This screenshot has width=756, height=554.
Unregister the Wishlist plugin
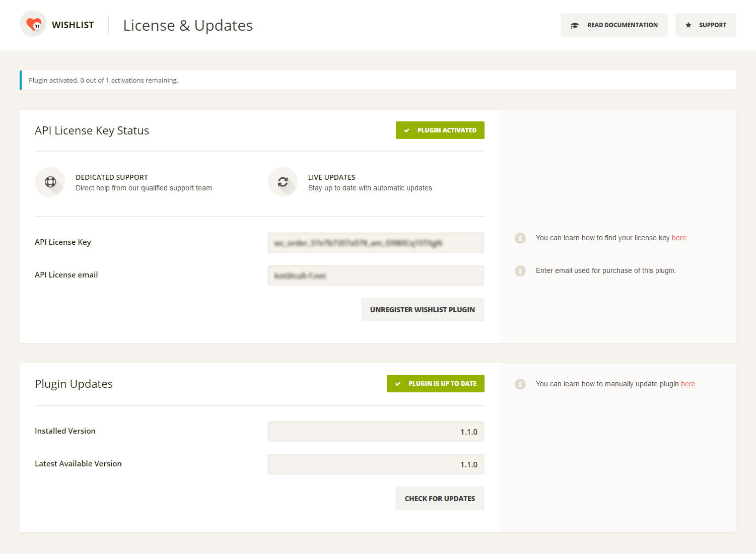[423, 310]
